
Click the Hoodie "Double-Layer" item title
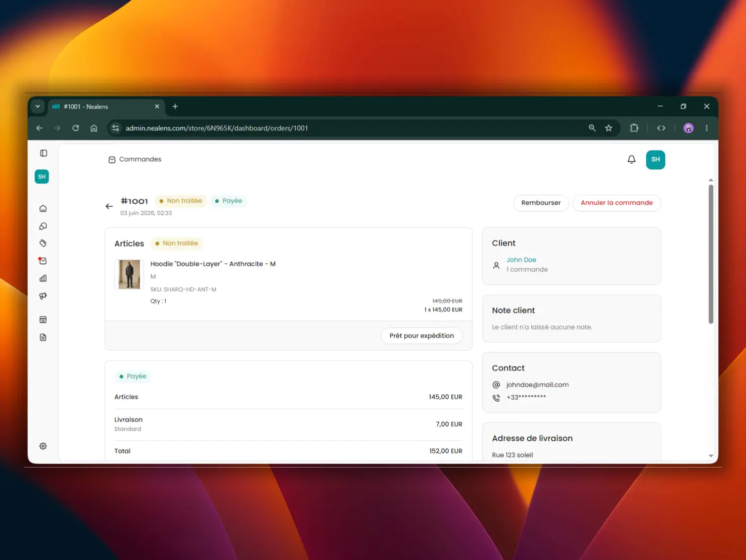coord(213,264)
